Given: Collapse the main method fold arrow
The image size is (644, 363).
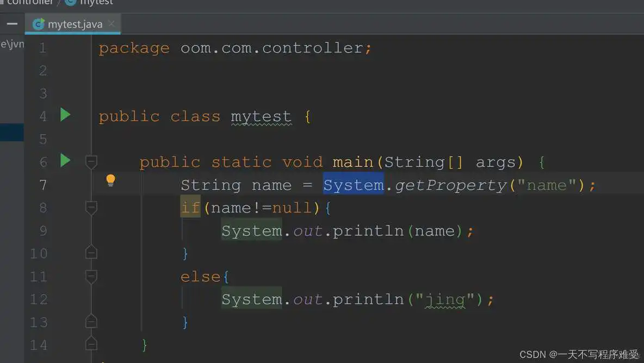Looking at the screenshot, I should point(91,161).
